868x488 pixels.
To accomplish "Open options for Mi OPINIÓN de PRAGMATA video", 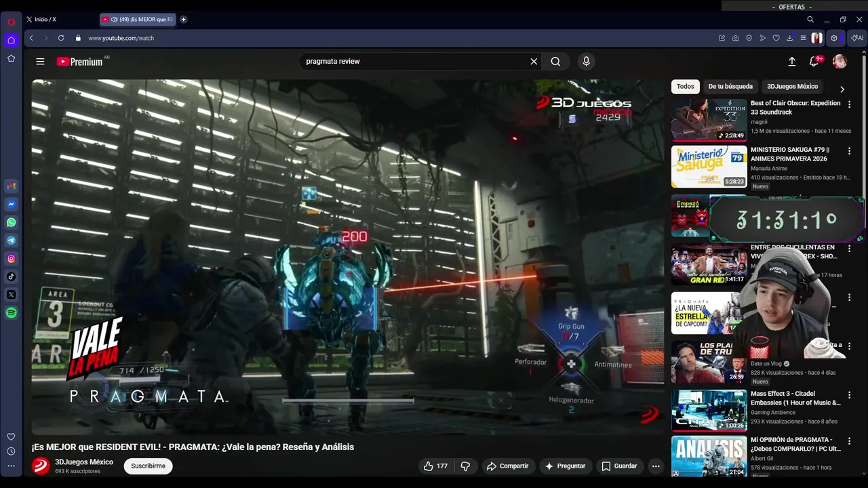I will coord(849,441).
